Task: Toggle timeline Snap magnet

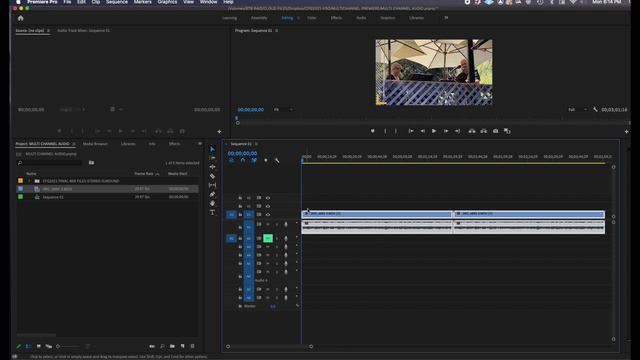Action: (x=243, y=160)
